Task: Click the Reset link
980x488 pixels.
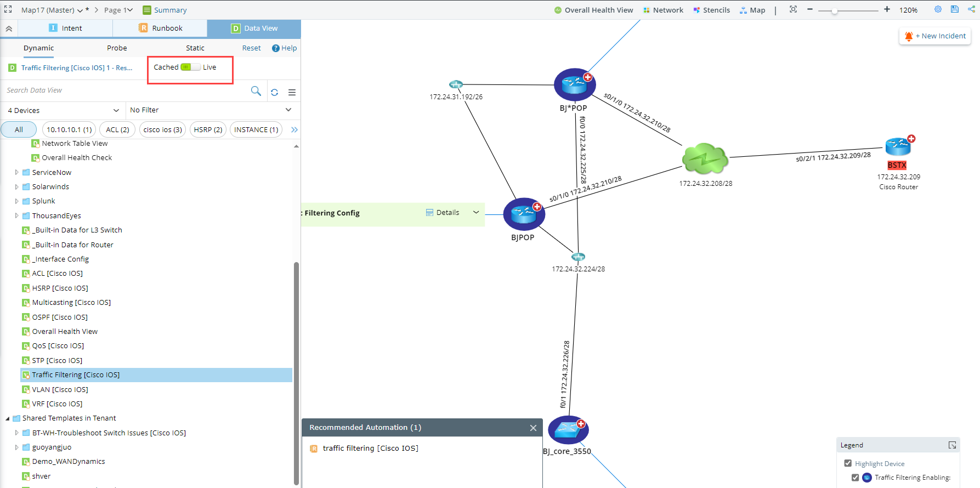Action: 251,48
